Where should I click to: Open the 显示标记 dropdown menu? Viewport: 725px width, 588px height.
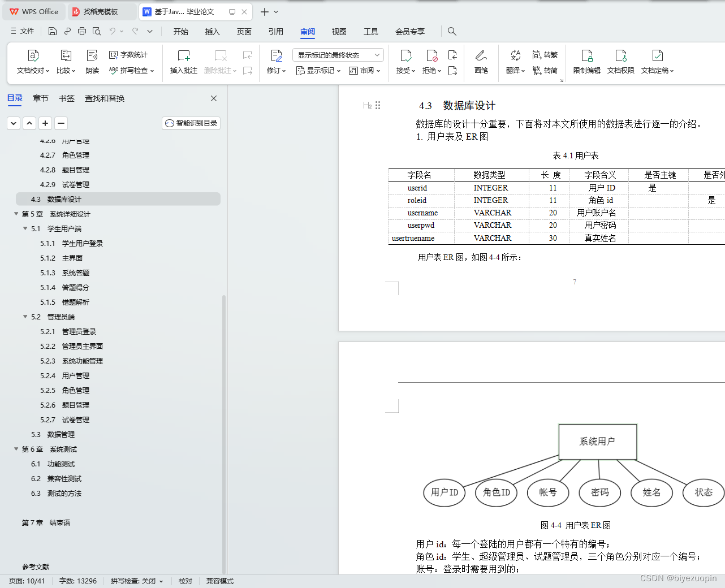(318, 71)
